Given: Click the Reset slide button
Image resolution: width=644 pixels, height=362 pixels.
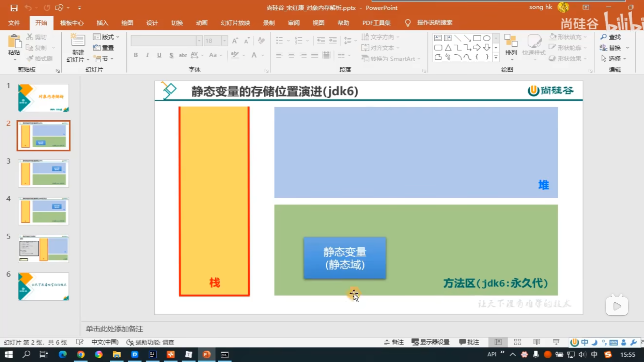Looking at the screenshot, I should (x=104, y=48).
